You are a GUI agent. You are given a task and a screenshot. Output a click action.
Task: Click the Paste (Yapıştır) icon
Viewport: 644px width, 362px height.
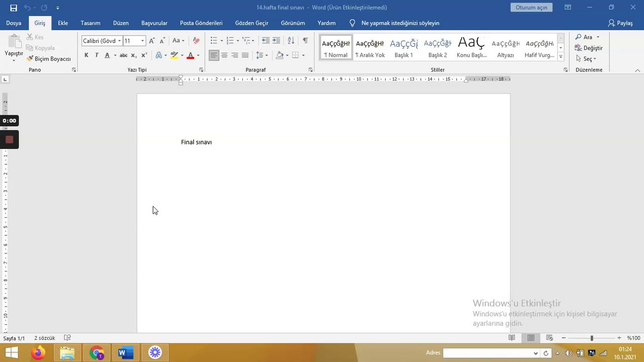[x=14, y=42]
